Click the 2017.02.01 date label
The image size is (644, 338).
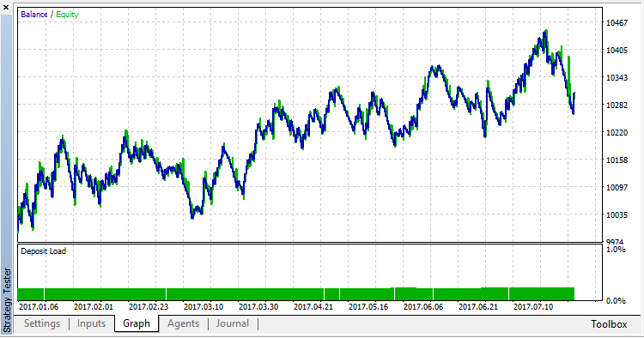pos(94,307)
